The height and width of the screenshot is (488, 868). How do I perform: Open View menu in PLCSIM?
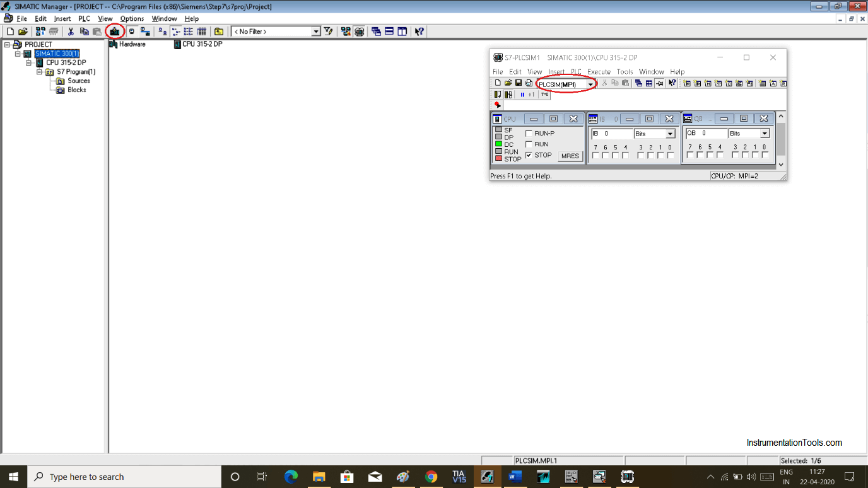point(534,72)
